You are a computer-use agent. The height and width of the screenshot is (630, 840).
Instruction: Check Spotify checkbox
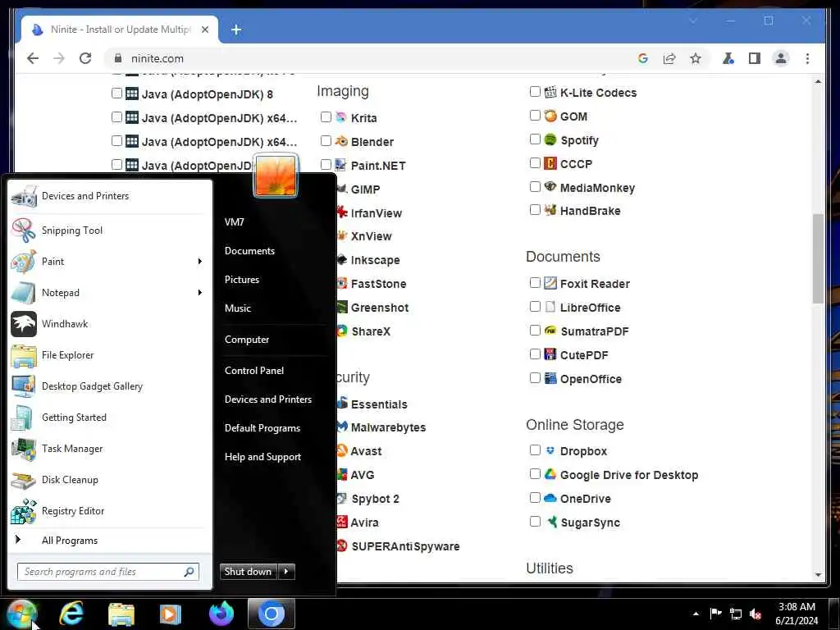point(535,139)
